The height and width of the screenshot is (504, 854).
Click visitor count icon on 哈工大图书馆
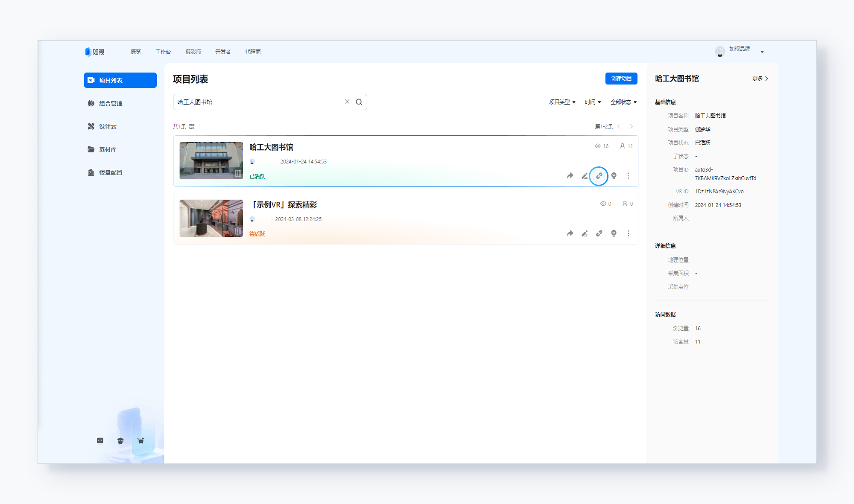click(622, 146)
